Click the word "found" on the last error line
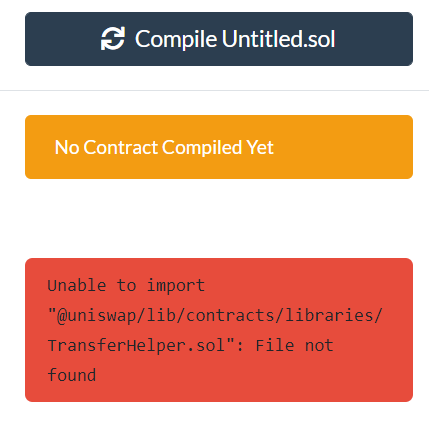 (72, 375)
